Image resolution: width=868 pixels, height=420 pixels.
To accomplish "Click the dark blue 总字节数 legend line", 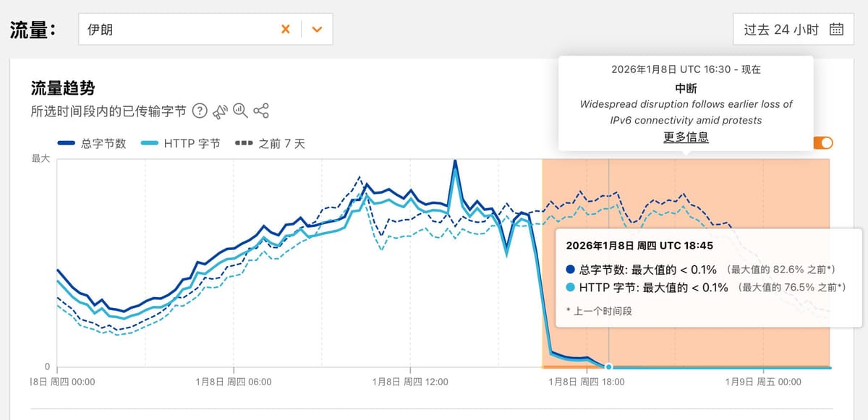I will click(x=67, y=144).
